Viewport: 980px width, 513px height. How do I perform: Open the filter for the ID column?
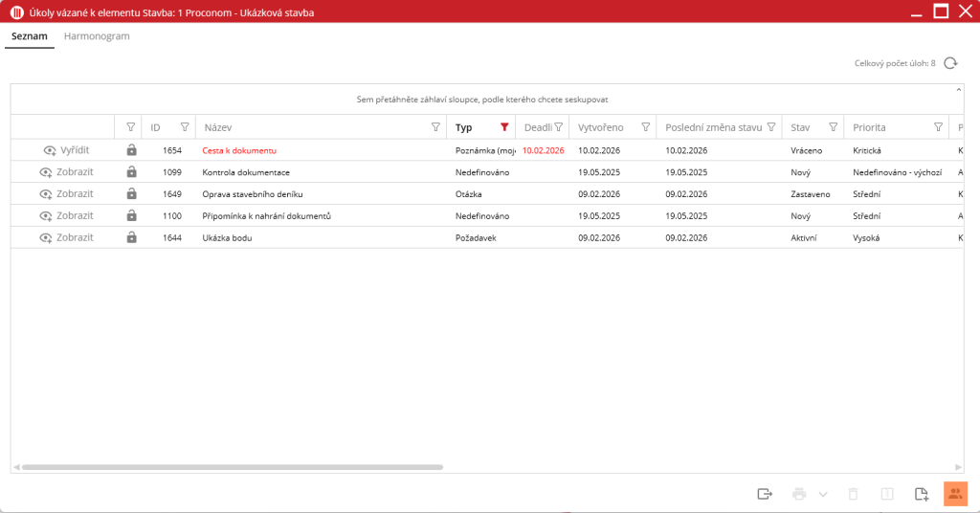coord(185,127)
